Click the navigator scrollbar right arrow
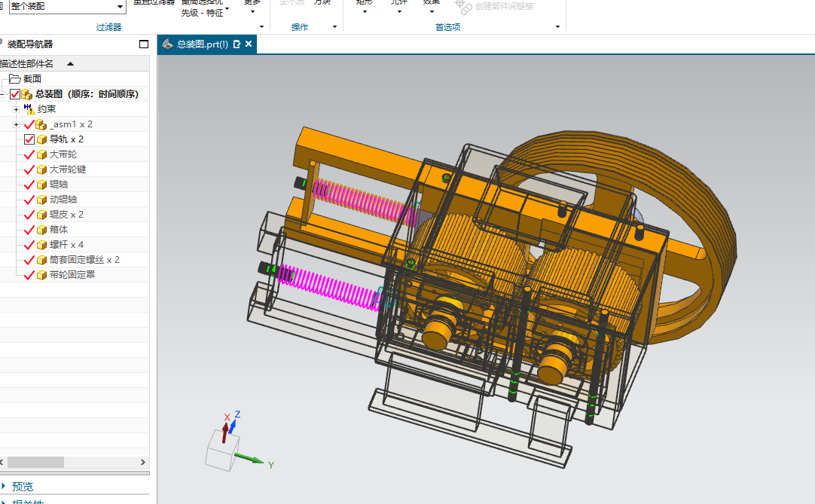The image size is (815, 504). click(143, 463)
